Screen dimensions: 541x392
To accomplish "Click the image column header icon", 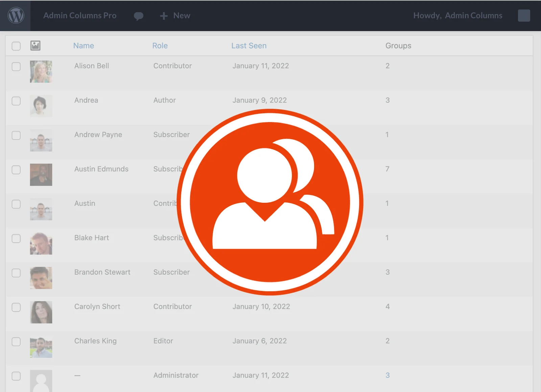I will click(x=36, y=45).
